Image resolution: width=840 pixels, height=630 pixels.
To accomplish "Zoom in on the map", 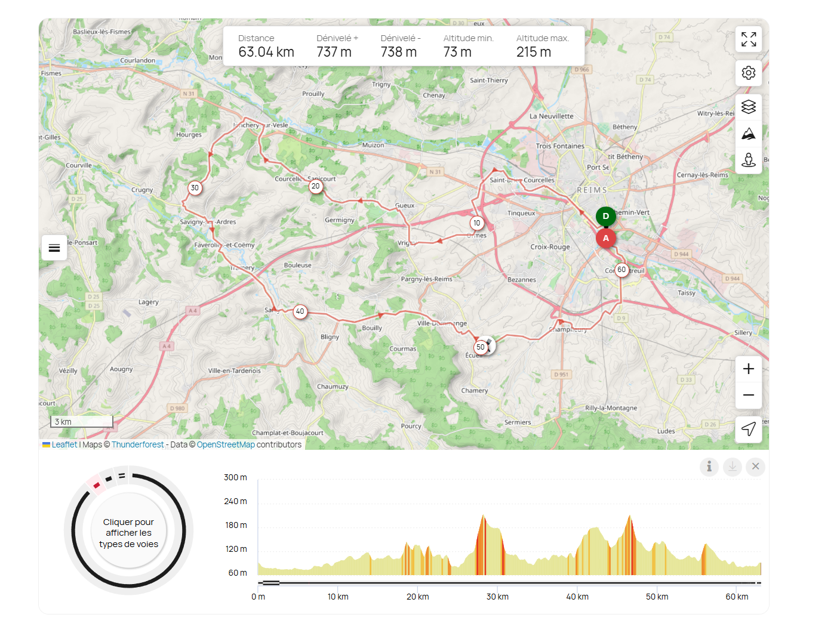I will (x=748, y=369).
